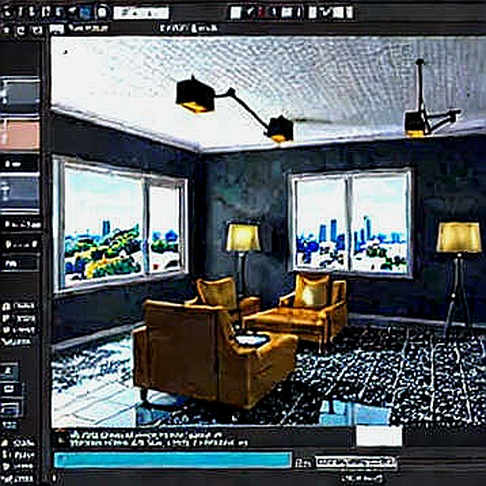Select the framed-box icon in lower-left panel
486x486 pixels.
11,408
